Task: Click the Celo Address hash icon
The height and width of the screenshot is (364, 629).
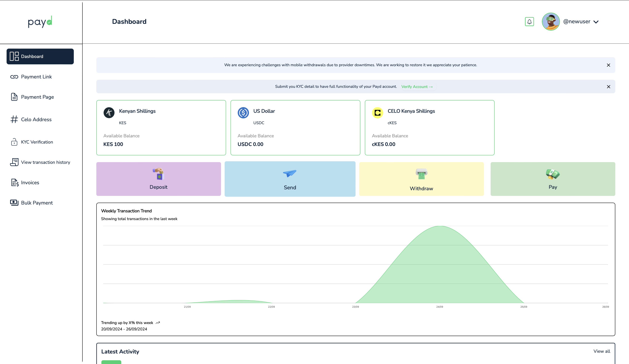Action: tap(14, 119)
